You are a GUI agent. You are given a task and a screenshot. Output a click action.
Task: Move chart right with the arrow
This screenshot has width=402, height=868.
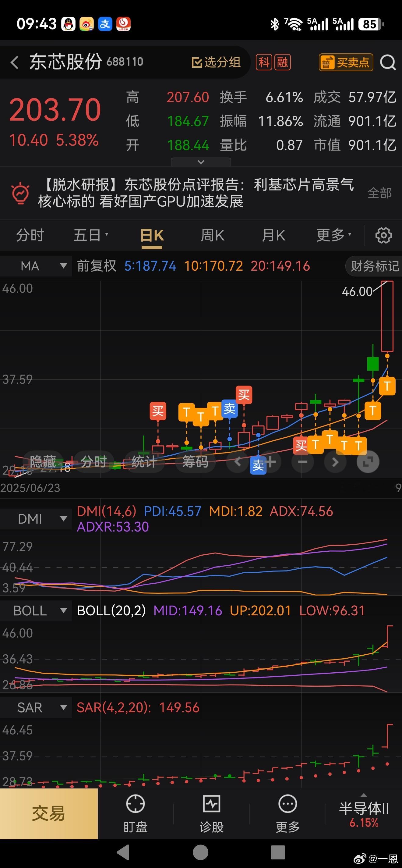point(335,462)
